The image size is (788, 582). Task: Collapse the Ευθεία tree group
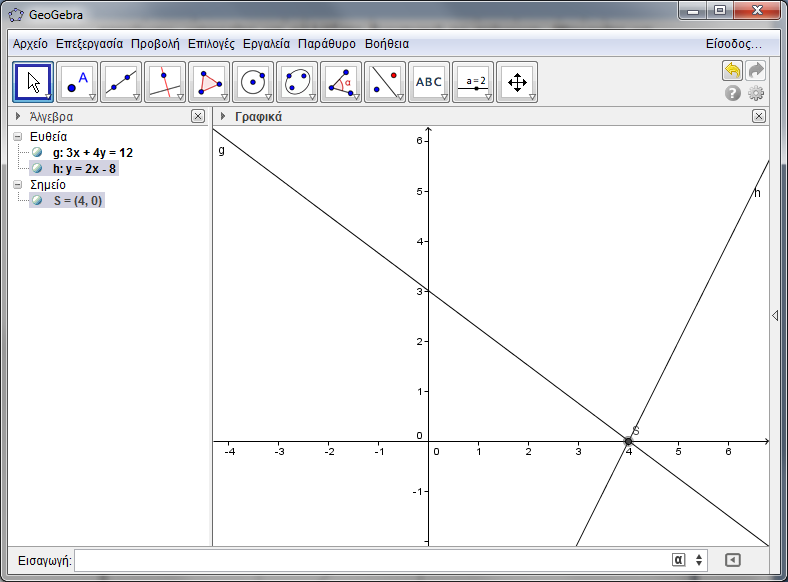point(18,136)
